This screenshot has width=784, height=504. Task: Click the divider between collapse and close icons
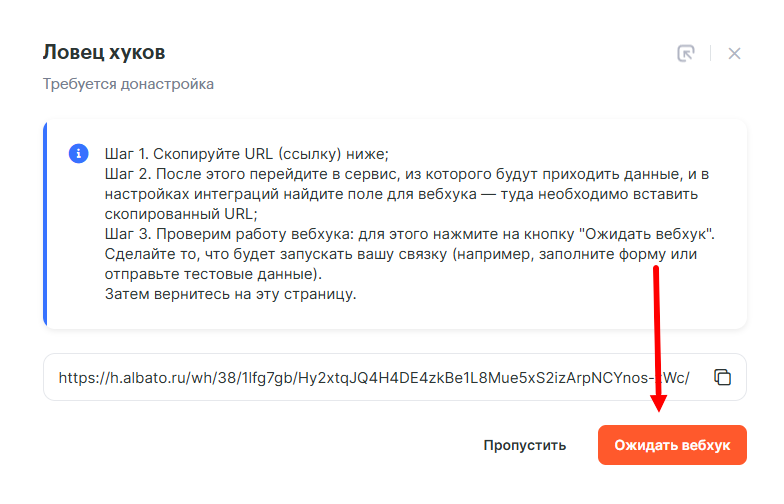(x=710, y=53)
